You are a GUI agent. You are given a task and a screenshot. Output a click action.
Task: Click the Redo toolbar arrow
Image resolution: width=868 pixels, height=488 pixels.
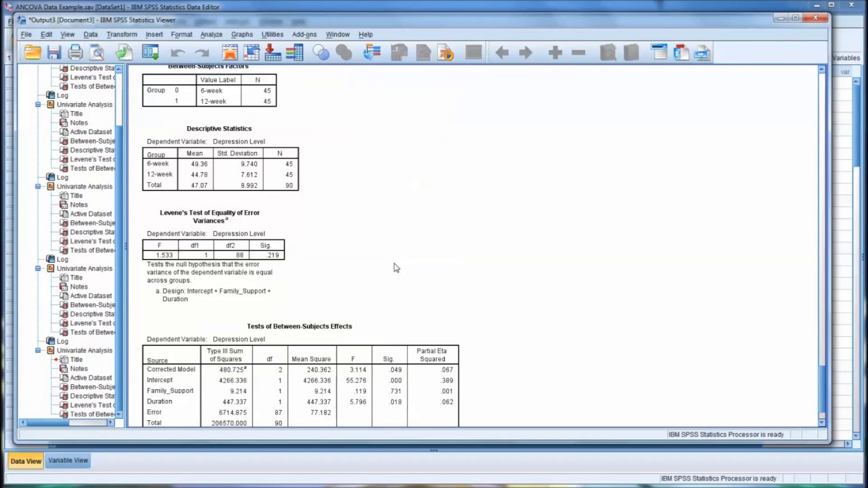click(x=201, y=53)
